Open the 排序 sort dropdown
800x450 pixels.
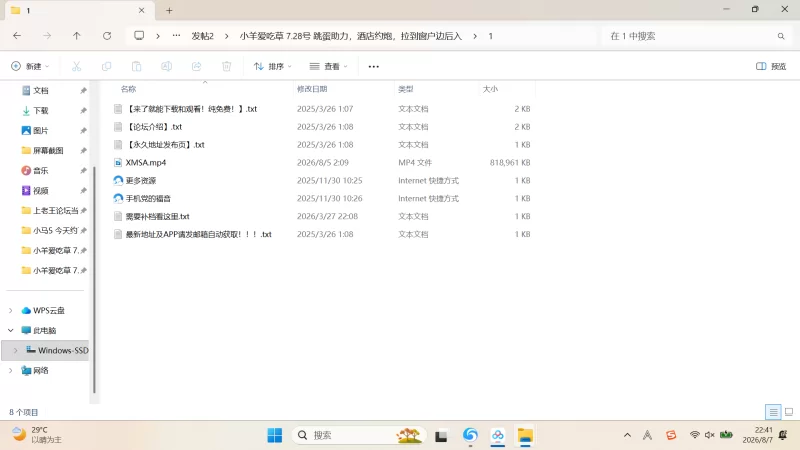click(x=273, y=66)
